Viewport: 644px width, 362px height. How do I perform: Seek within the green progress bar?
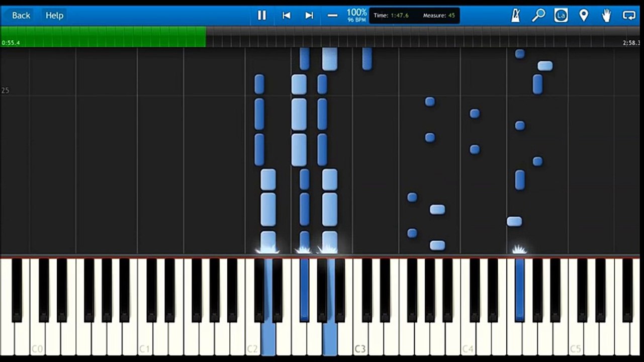(x=103, y=37)
